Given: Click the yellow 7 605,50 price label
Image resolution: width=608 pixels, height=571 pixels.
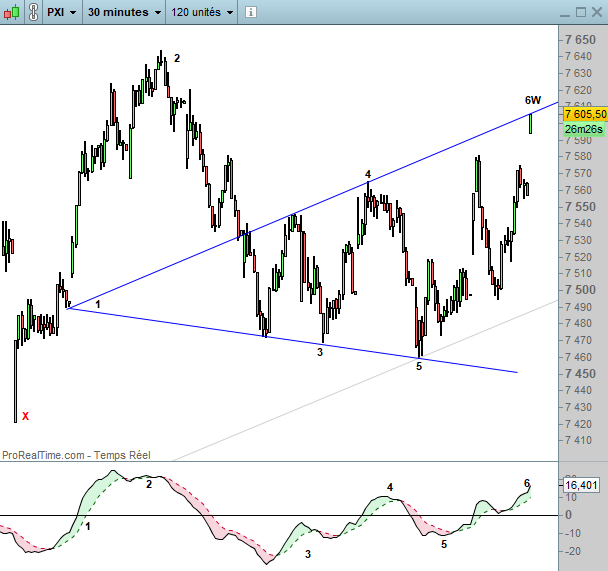Looking at the screenshot, I should [585, 114].
